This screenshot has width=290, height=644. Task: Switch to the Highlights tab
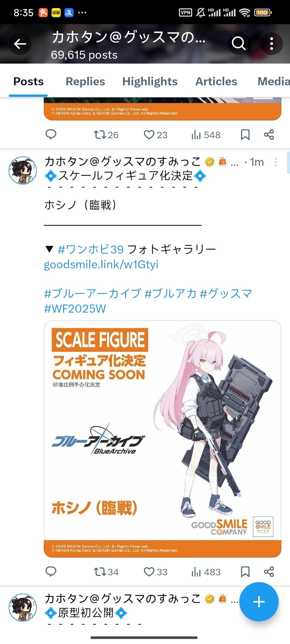[x=150, y=81]
